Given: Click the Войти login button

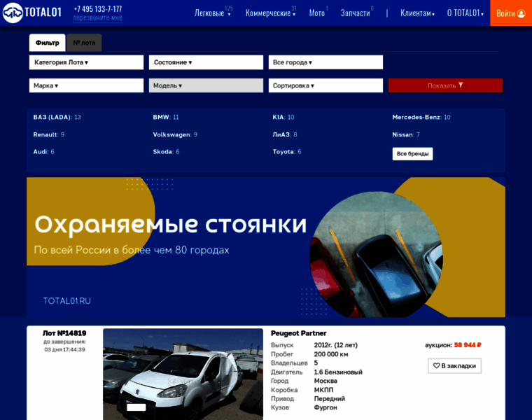Looking at the screenshot, I should click(x=511, y=13).
